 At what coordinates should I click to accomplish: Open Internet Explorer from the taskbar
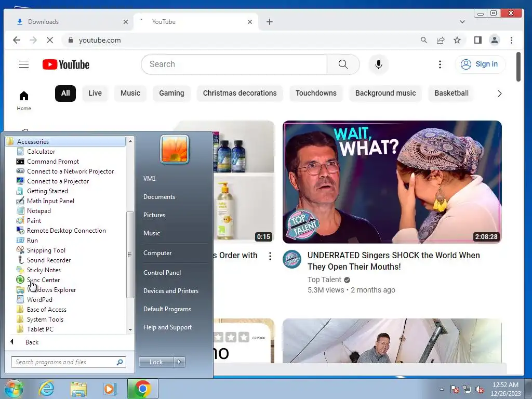(x=46, y=389)
